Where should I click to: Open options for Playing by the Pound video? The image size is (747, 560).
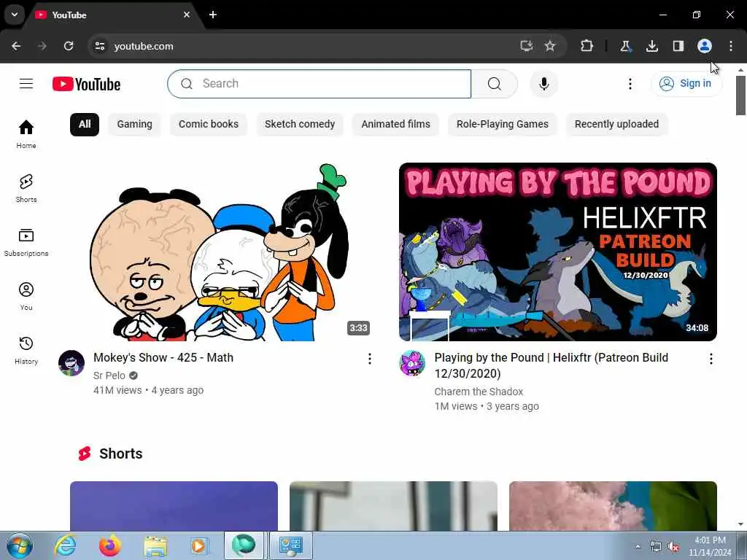tap(711, 359)
